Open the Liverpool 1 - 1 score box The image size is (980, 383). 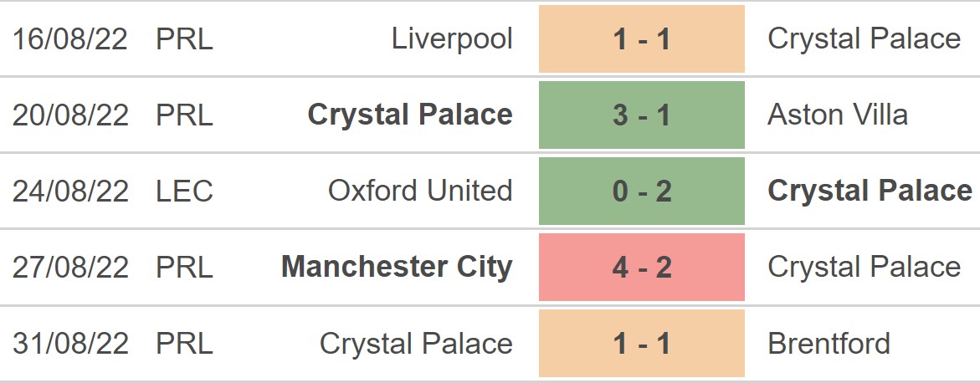pos(641,38)
